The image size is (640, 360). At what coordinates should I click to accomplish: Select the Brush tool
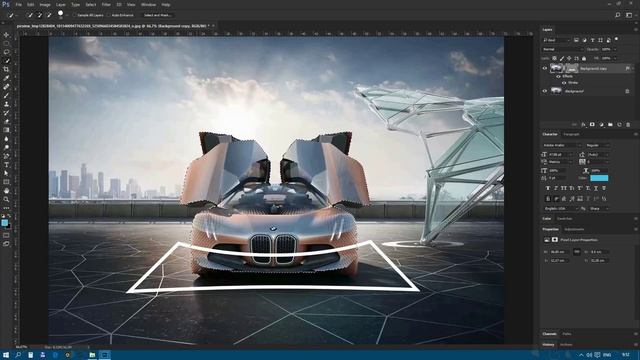6,95
